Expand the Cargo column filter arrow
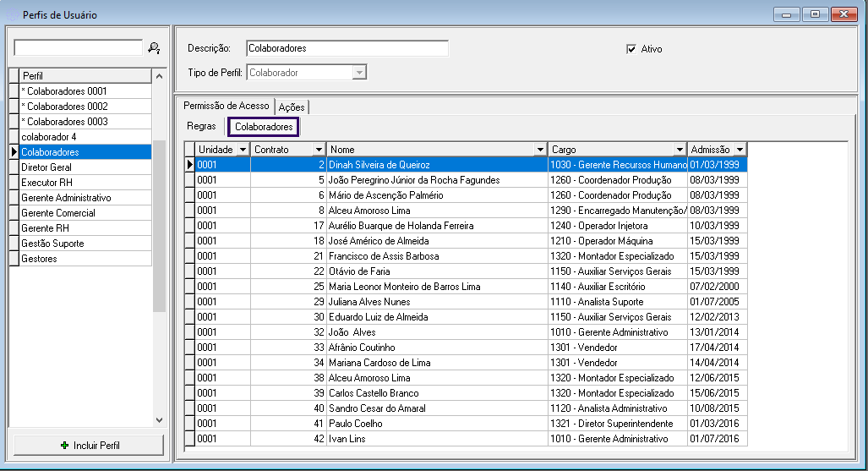Image resolution: width=868 pixels, height=471 pixels. (680, 150)
